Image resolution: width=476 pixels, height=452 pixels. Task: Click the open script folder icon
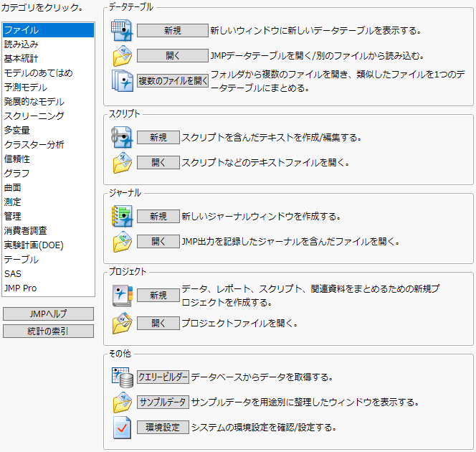click(x=123, y=163)
